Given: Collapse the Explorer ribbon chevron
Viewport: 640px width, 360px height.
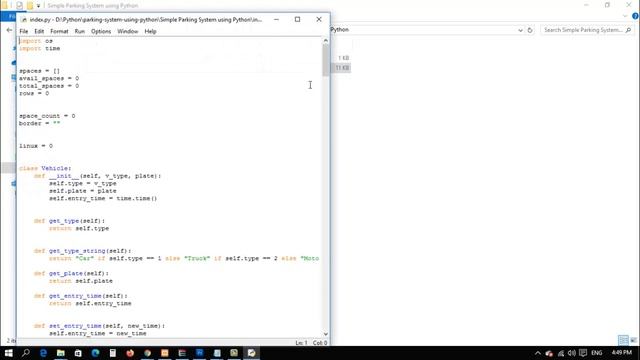Looking at the screenshot, I should point(625,16).
